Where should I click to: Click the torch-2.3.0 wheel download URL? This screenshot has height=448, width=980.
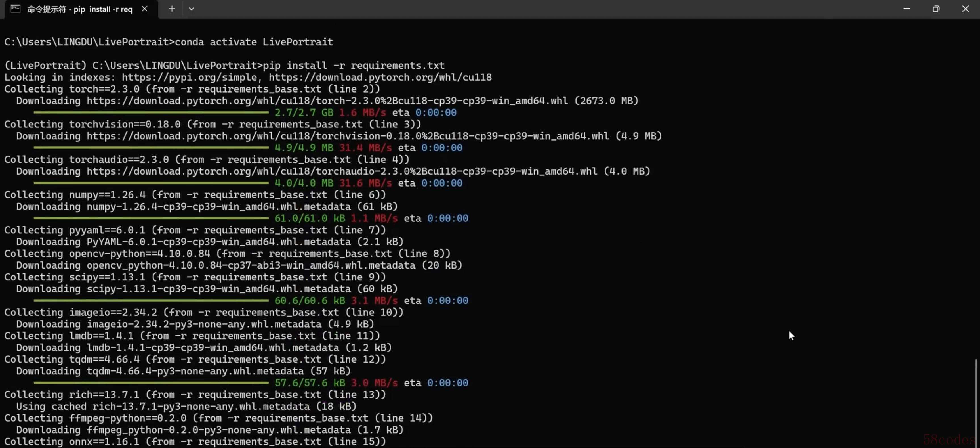pyautogui.click(x=327, y=101)
